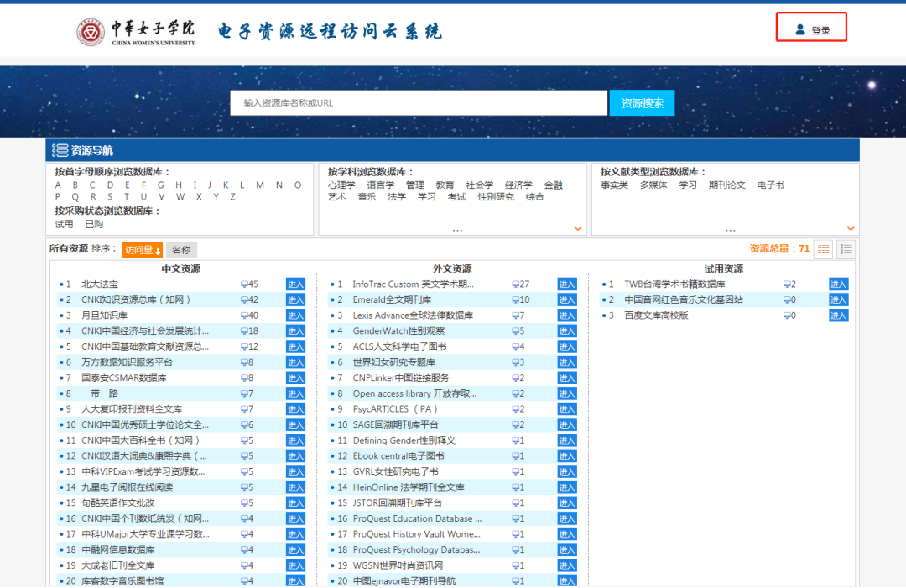
Task: Filter databases by 试用 purchase status
Action: 64,223
